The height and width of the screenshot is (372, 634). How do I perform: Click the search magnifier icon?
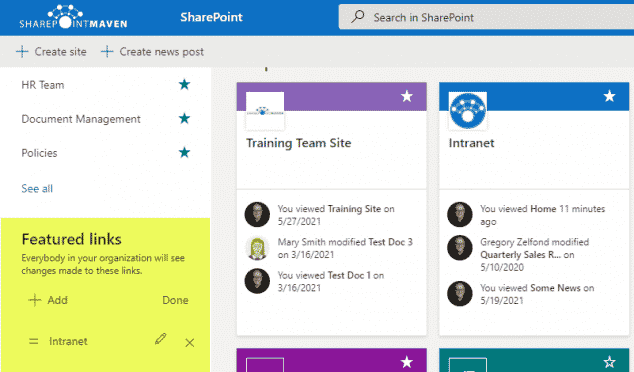point(357,17)
